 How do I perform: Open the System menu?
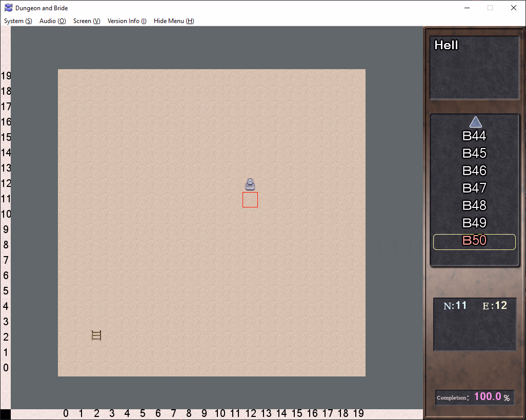[x=18, y=21]
